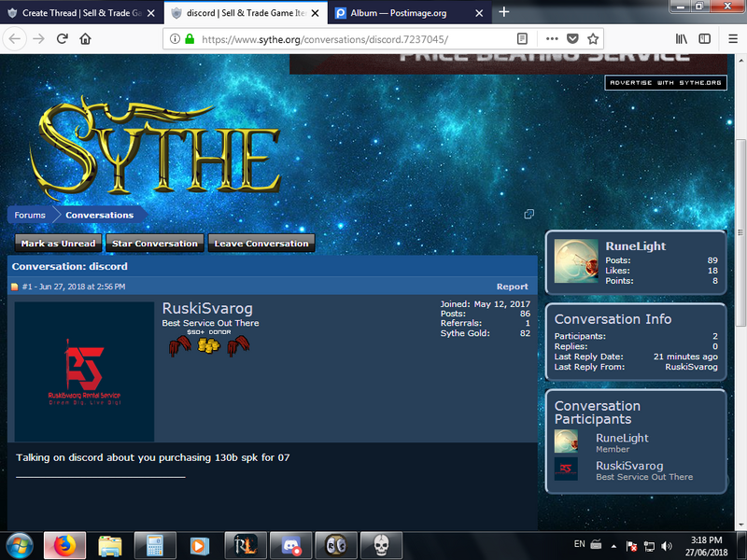Open the taskbar clock and date
The width and height of the screenshot is (747, 560).
[707, 546]
